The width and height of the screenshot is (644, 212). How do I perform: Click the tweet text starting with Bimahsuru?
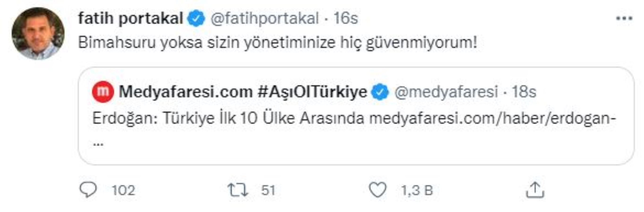pos(277,43)
